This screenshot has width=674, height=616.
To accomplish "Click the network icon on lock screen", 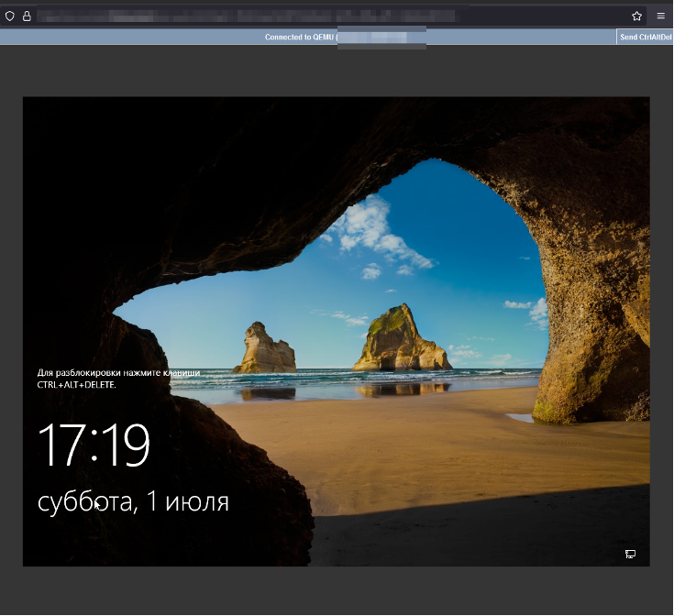I will [x=630, y=555].
